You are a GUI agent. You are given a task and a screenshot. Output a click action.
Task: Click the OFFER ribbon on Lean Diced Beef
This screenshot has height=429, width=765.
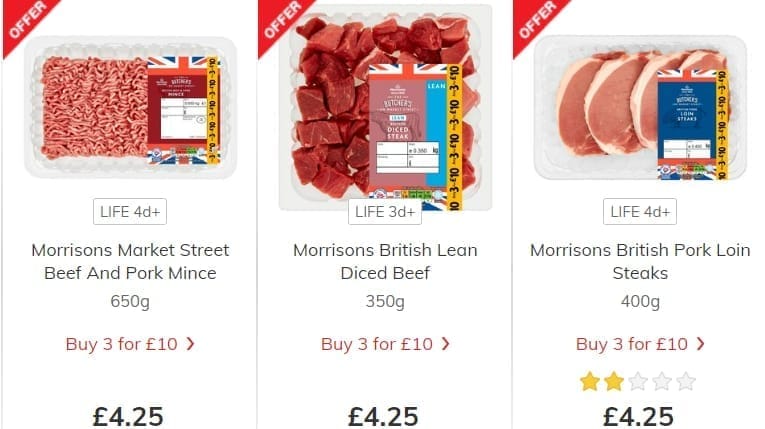(281, 22)
